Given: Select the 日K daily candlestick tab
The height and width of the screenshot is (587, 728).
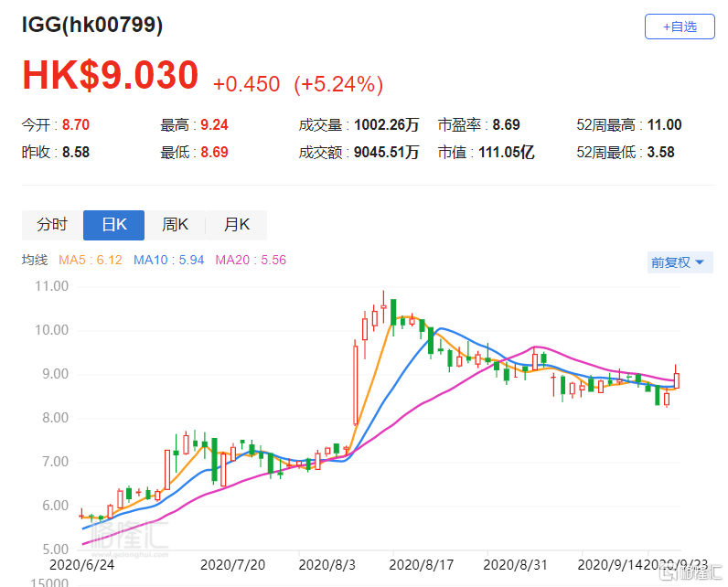Looking at the screenshot, I should pyautogui.click(x=113, y=225).
